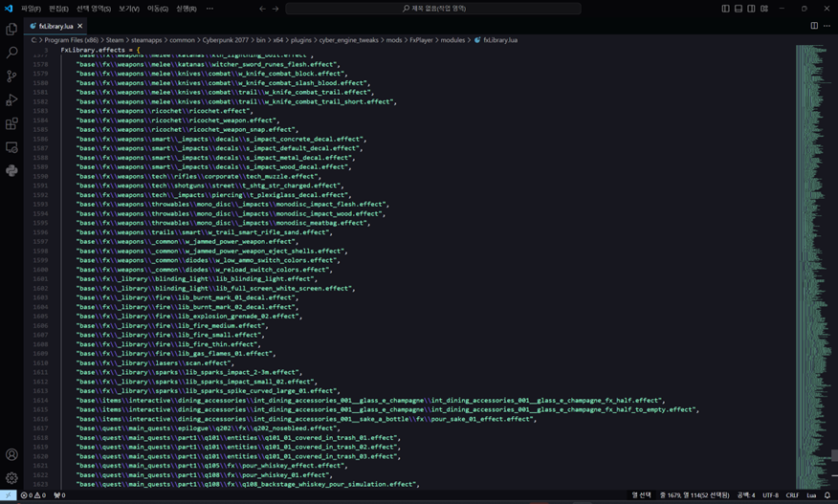Open the Run and Debug view

click(11, 100)
